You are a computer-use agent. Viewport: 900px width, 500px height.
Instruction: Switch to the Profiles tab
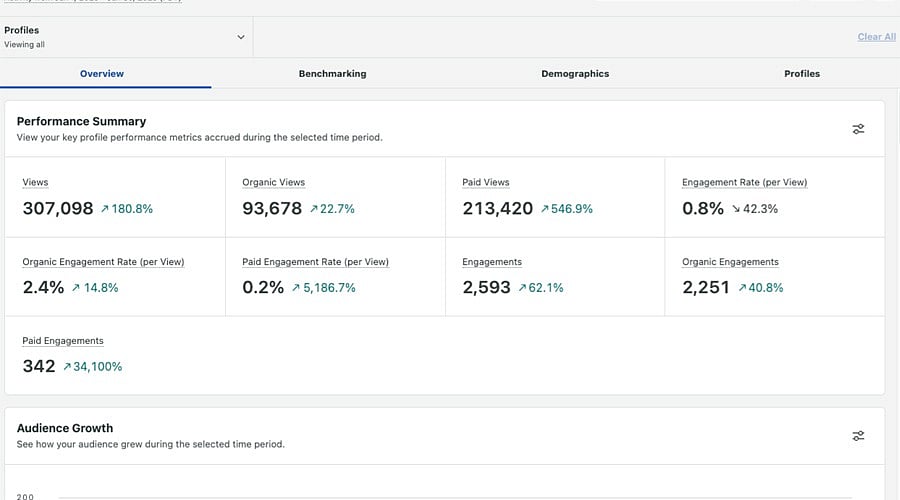coord(802,73)
